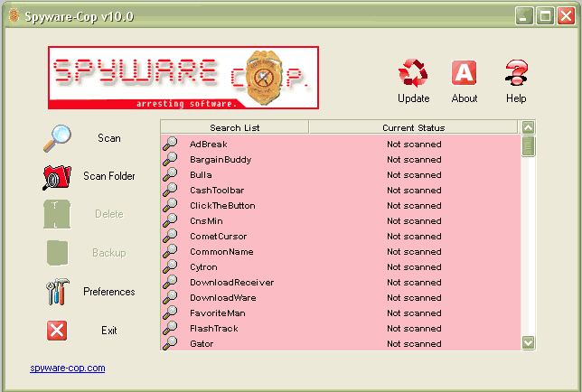Select the CnsMin entry
The image size is (582, 392).
(x=206, y=221)
